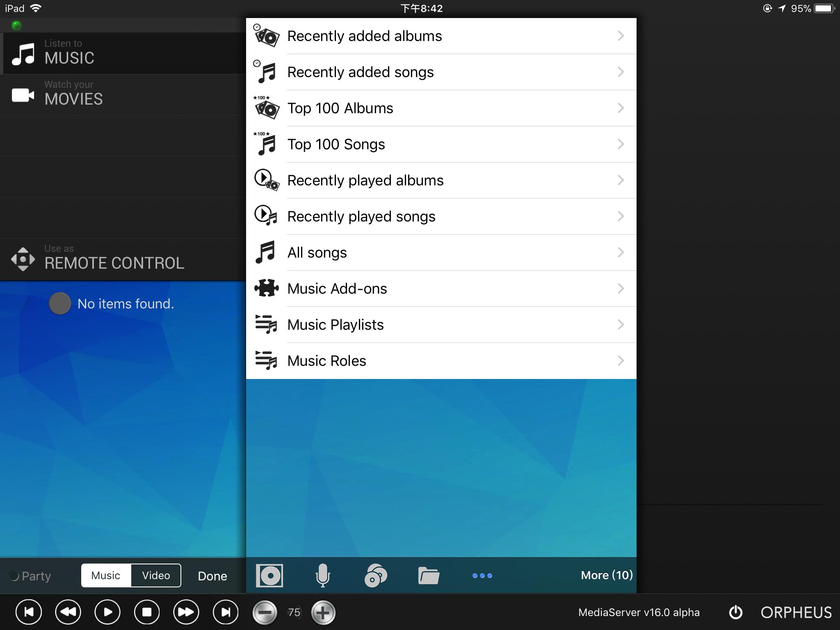Skip to previous track
840x630 pixels.
click(x=29, y=612)
